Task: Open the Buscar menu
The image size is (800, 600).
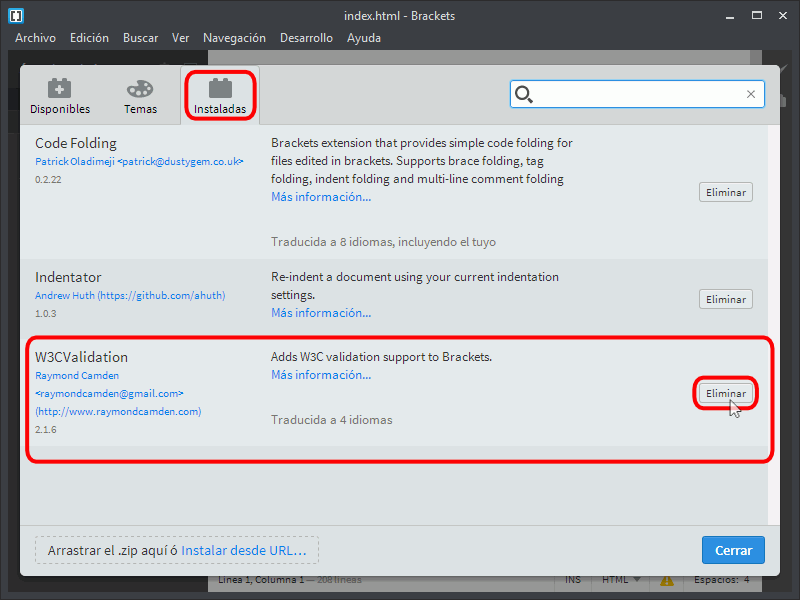Action: [140, 38]
